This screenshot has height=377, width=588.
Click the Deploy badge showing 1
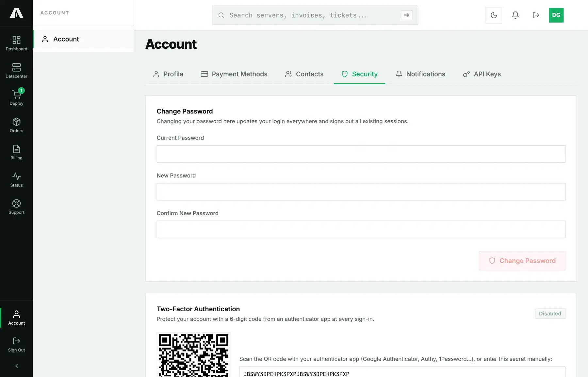point(21,91)
